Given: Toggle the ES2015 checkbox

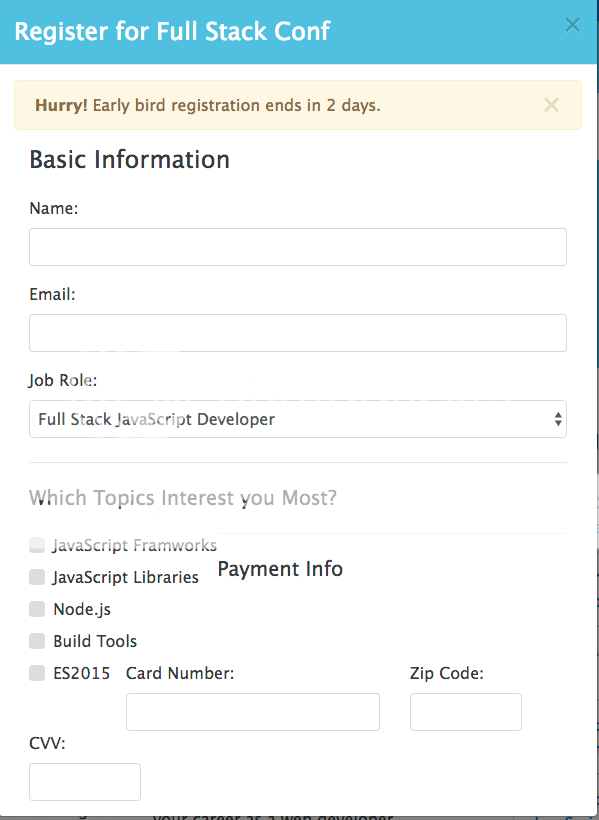Looking at the screenshot, I should [37, 673].
